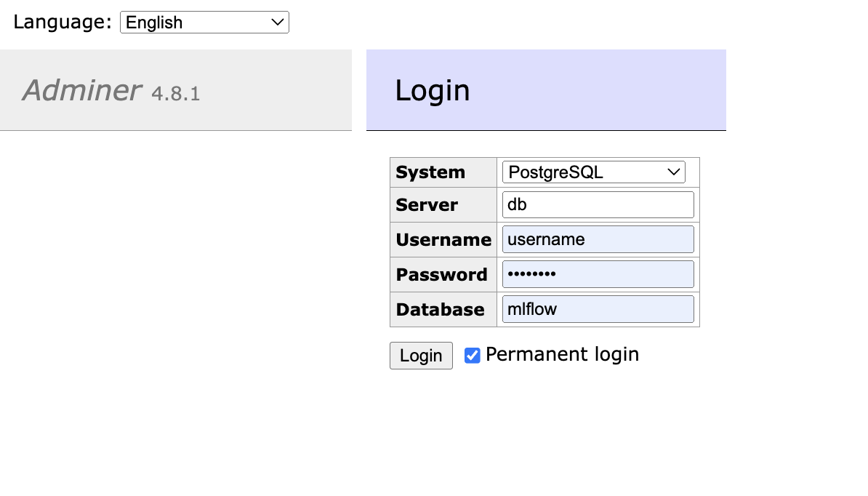Viewport: 868px width, 496px height.
Task: Open the Language dropdown set to English
Action: pyautogui.click(x=204, y=22)
